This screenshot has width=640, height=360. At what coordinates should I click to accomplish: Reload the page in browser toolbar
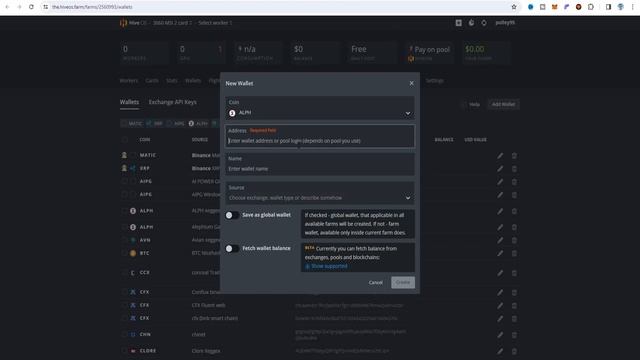coord(31,7)
